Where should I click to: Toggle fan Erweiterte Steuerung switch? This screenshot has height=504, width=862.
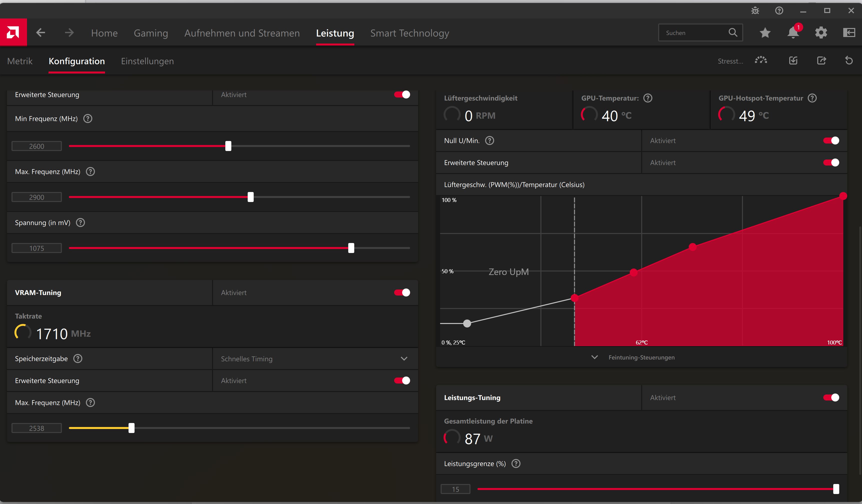(831, 162)
